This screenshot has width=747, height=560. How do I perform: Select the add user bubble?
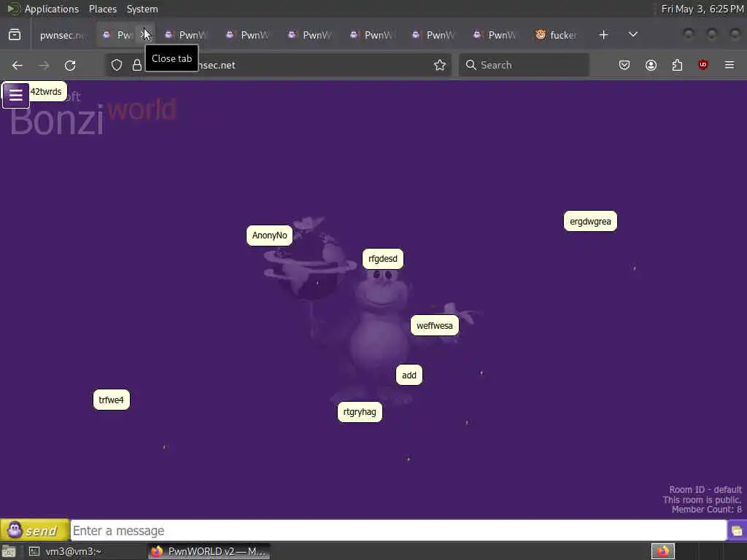(409, 376)
